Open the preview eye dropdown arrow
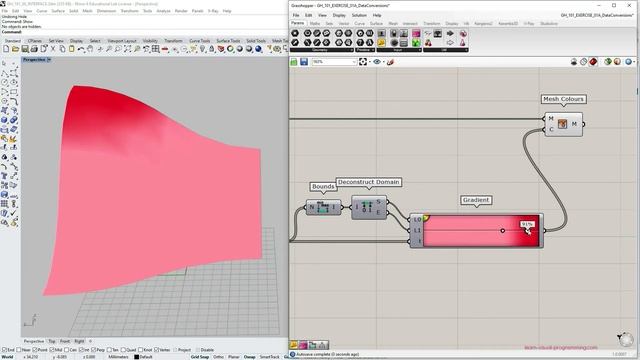This screenshot has width=640, height=360. click(384, 62)
